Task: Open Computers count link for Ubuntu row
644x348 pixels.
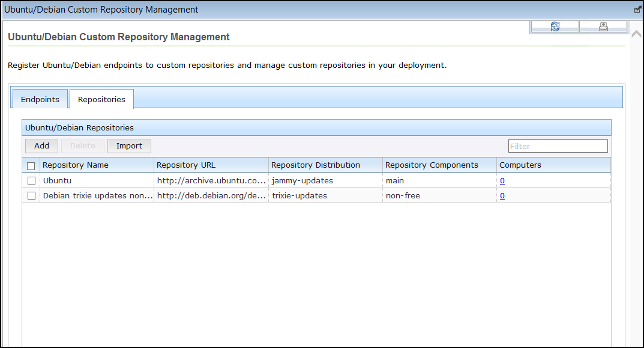Action: (x=502, y=180)
